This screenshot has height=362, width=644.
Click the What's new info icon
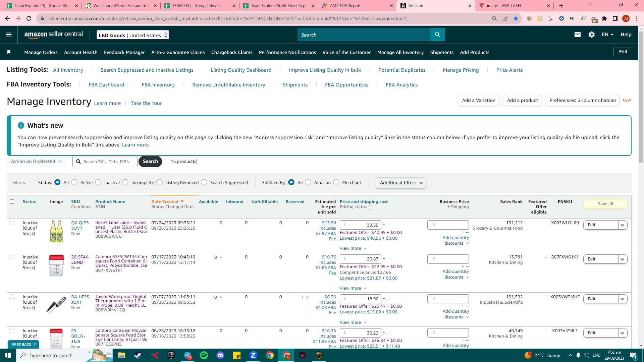[x=21, y=125]
